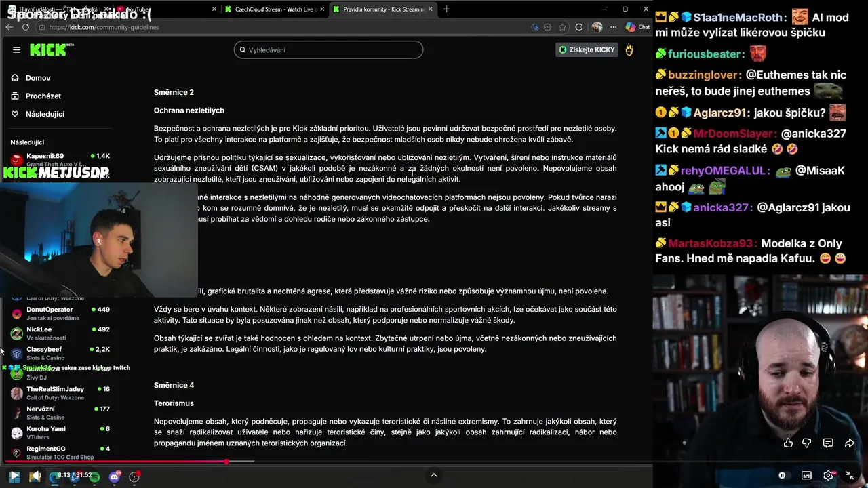
Task: Bookmark the page with the star icon
Action: pyautogui.click(x=563, y=27)
